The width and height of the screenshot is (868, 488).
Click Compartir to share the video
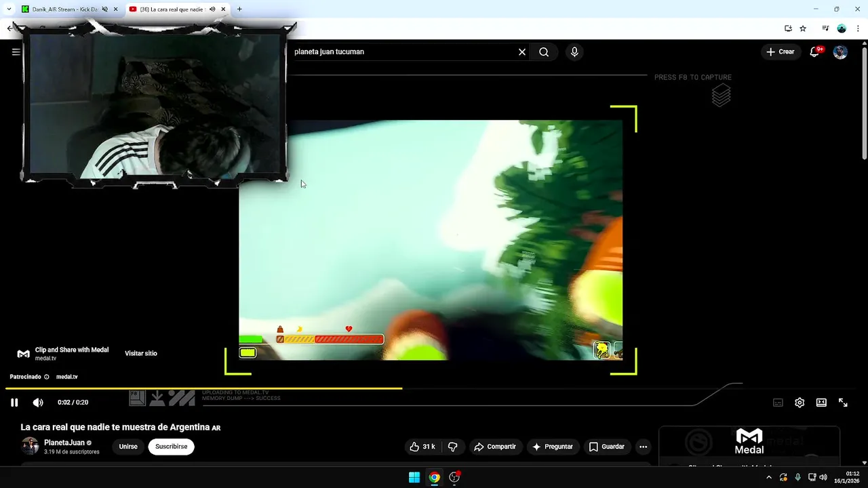click(x=495, y=447)
